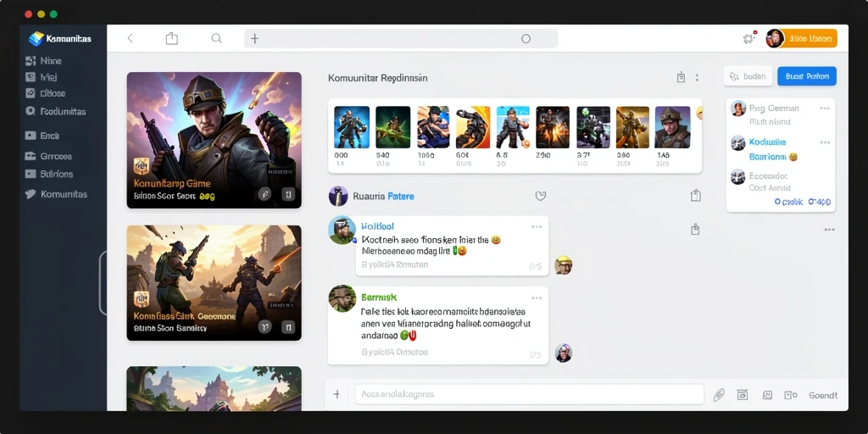The height and width of the screenshot is (434, 868).
Task: Click the Soendt send button
Action: [822, 395]
